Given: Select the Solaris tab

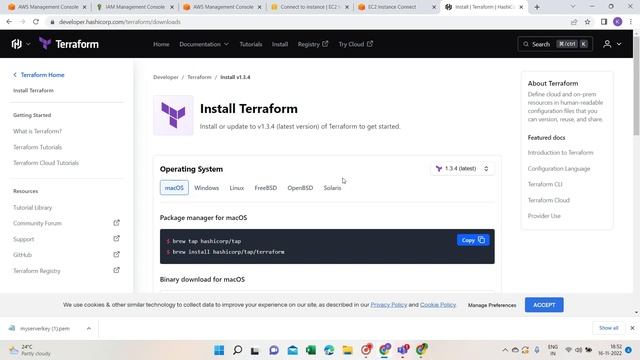Looking at the screenshot, I should tap(332, 188).
